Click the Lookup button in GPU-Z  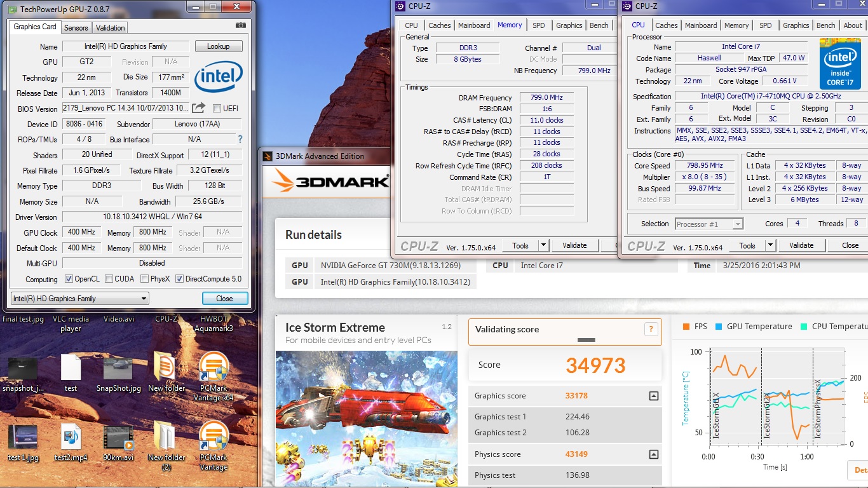pos(218,46)
